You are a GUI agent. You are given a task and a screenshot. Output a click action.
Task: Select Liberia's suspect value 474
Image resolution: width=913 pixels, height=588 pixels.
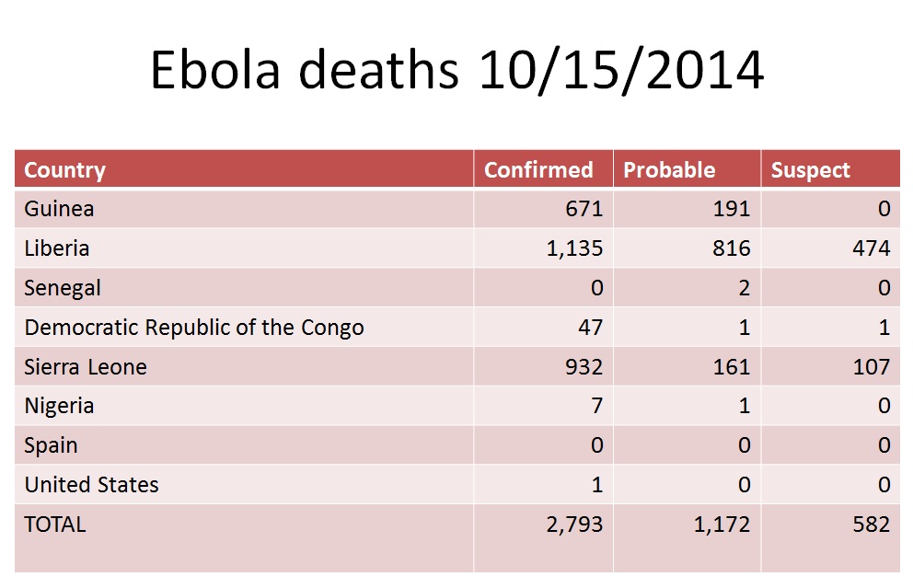pyautogui.click(x=871, y=248)
